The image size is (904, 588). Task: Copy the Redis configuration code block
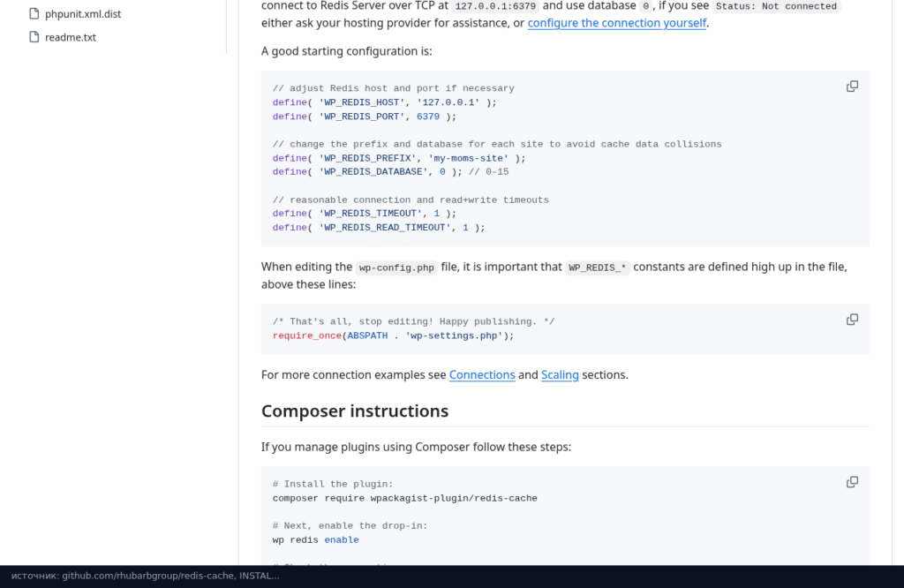[852, 87]
